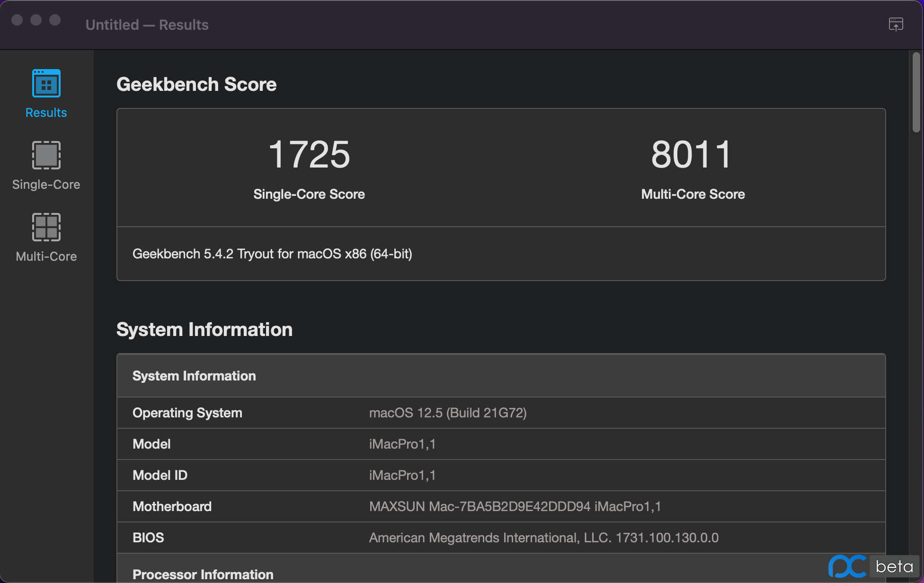Select the BIOS row value

pos(543,538)
